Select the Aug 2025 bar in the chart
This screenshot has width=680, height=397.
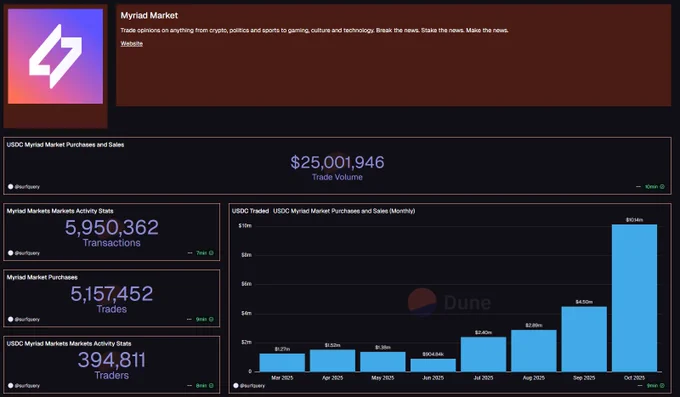coord(534,351)
